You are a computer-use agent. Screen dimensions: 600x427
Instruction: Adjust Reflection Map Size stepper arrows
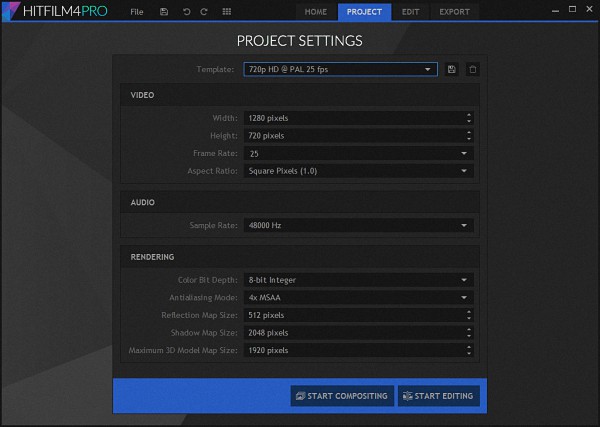(x=469, y=315)
